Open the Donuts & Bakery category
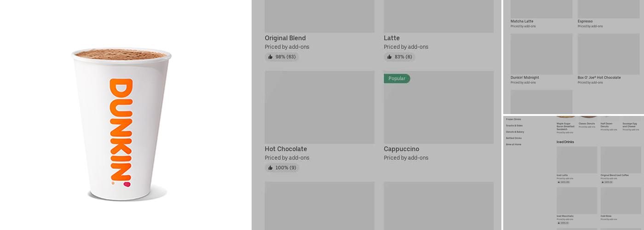 (x=515, y=132)
